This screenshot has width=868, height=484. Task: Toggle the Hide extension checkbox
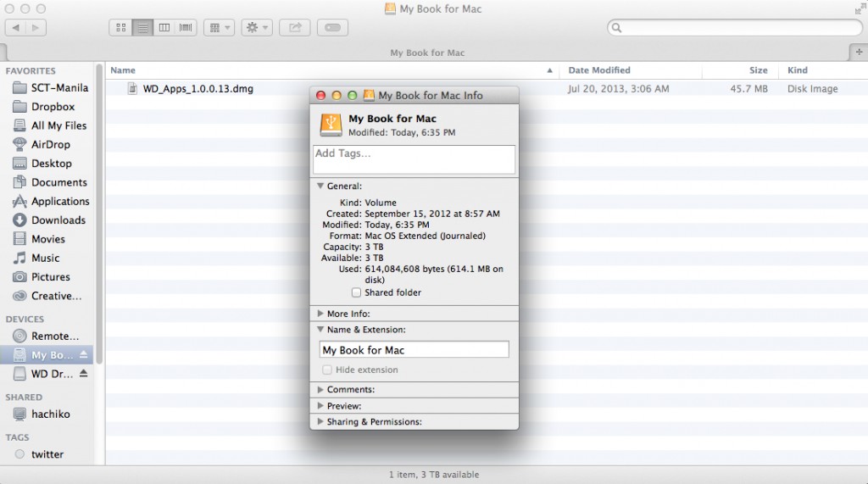pyautogui.click(x=327, y=370)
